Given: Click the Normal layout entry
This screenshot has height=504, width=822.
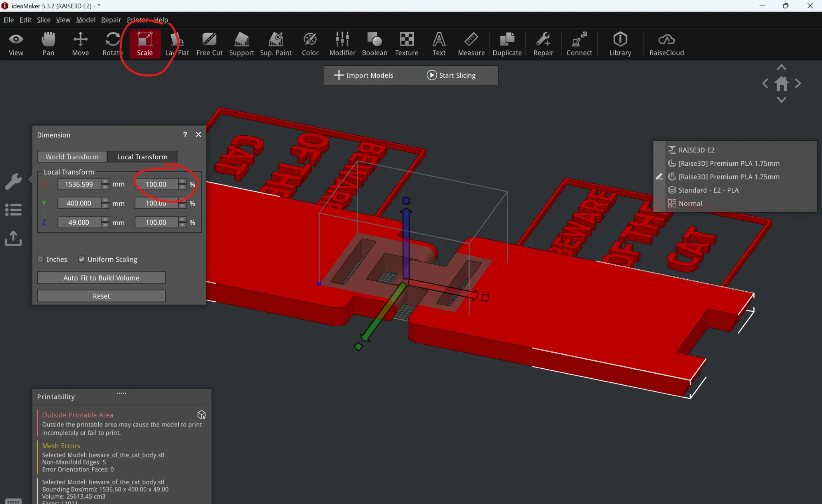Looking at the screenshot, I should (x=690, y=203).
